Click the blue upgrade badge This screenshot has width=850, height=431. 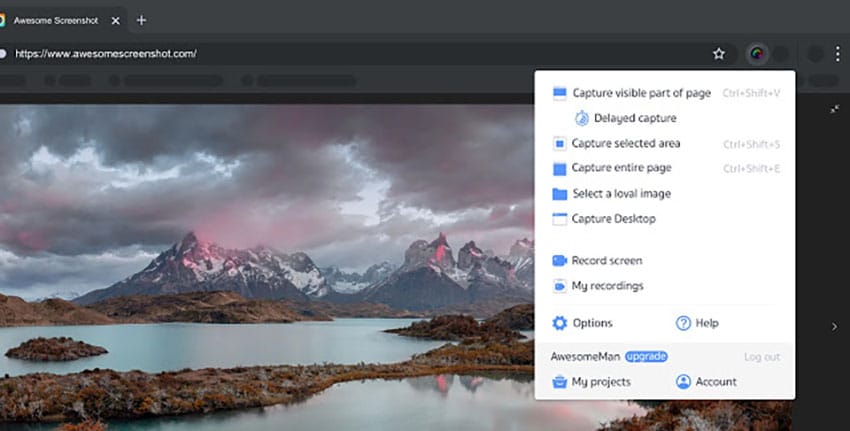tap(646, 357)
